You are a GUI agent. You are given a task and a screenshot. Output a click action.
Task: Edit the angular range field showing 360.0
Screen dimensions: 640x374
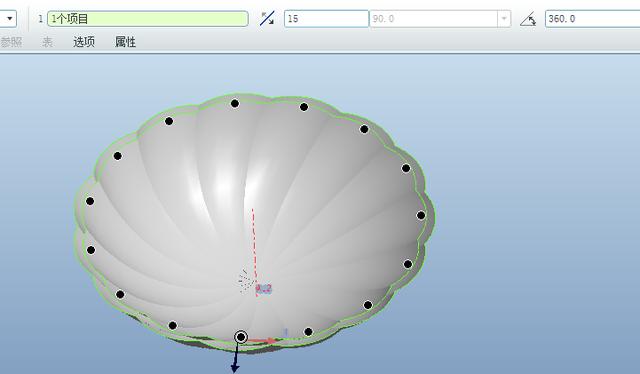(x=592, y=19)
